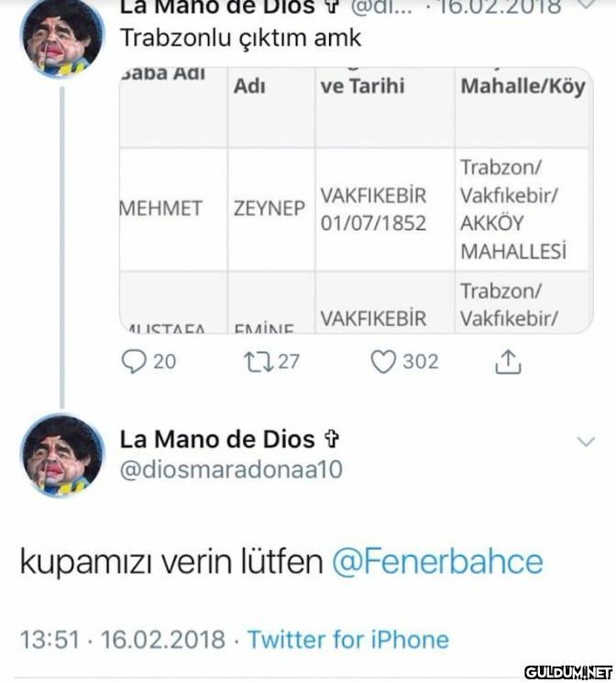Screen dimensions: 616x683
Task: Click the GULDUM.NET watermark
Action: point(568,670)
